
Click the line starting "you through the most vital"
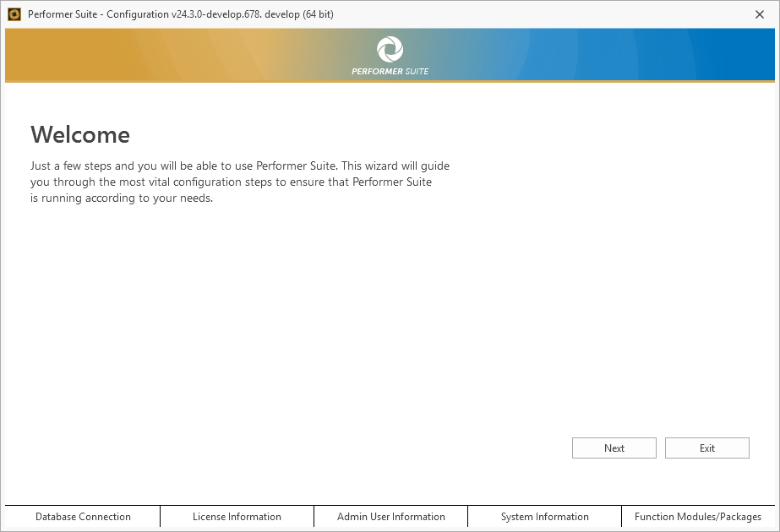(x=231, y=182)
